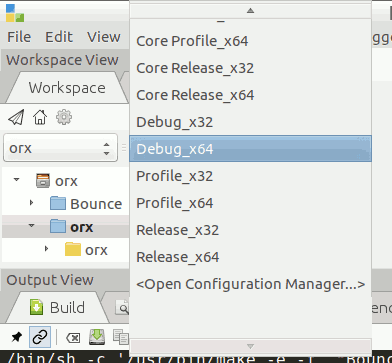Collapse the bold orx project node

31,226
